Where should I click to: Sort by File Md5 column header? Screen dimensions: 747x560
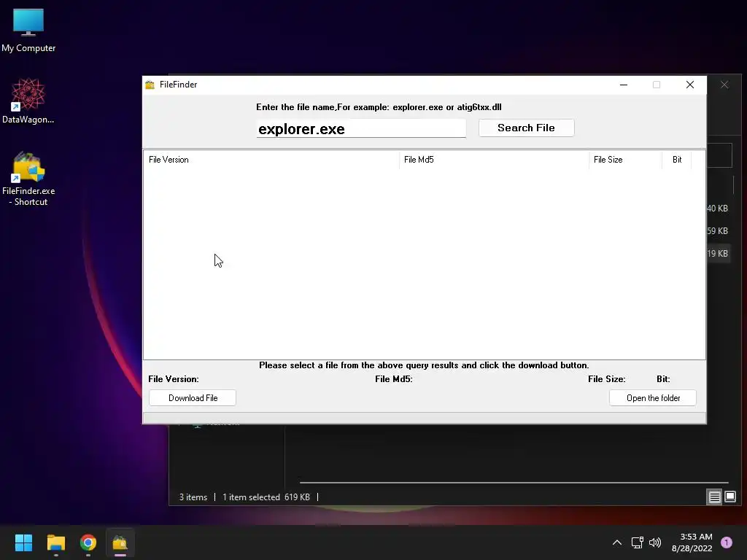pyautogui.click(x=494, y=160)
